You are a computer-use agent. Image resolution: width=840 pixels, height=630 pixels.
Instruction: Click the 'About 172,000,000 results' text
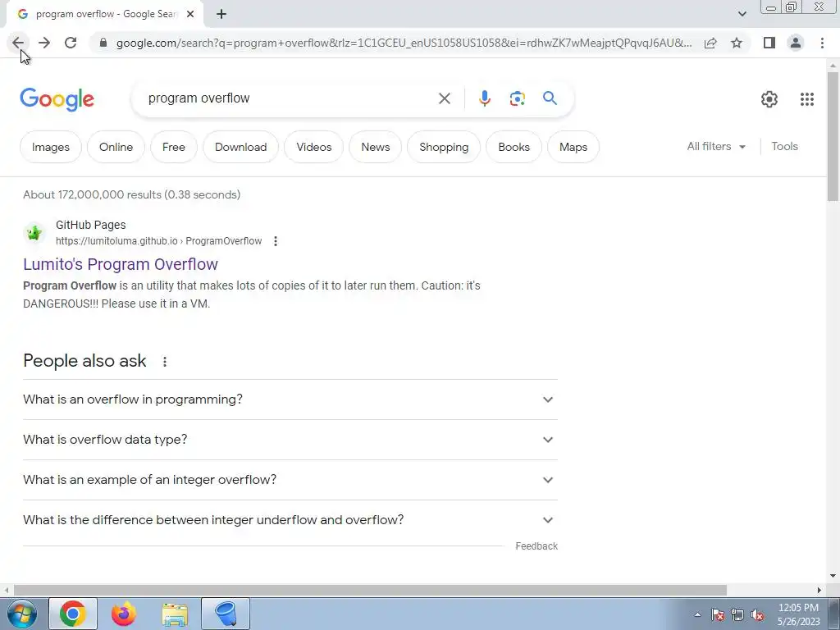point(132,194)
